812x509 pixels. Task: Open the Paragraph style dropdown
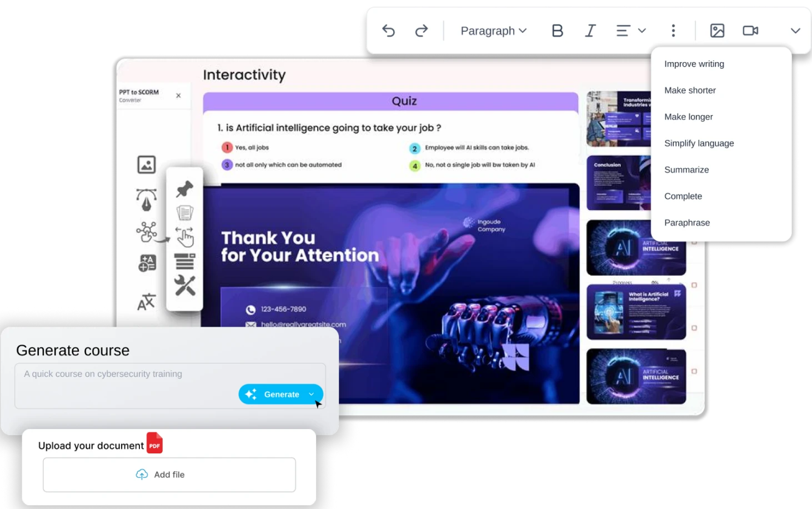(493, 31)
